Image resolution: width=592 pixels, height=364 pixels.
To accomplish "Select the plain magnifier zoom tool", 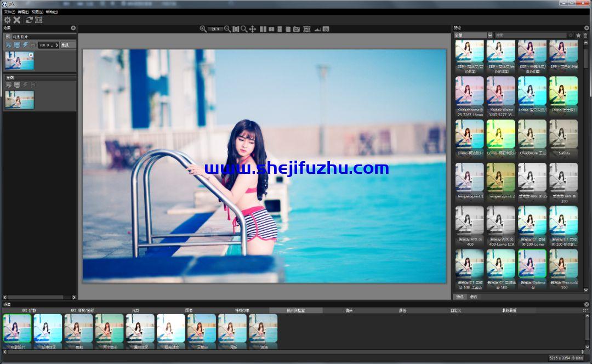I will (x=244, y=29).
